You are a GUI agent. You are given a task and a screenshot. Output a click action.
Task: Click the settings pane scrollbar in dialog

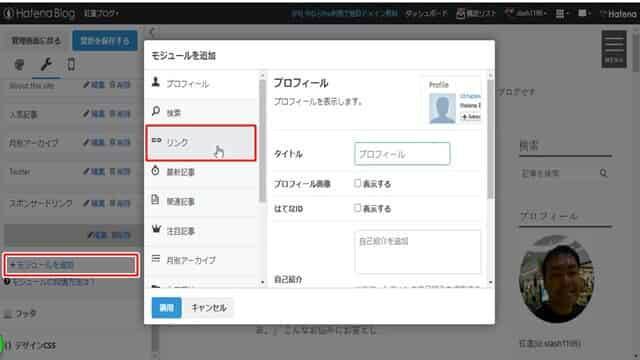point(490,139)
